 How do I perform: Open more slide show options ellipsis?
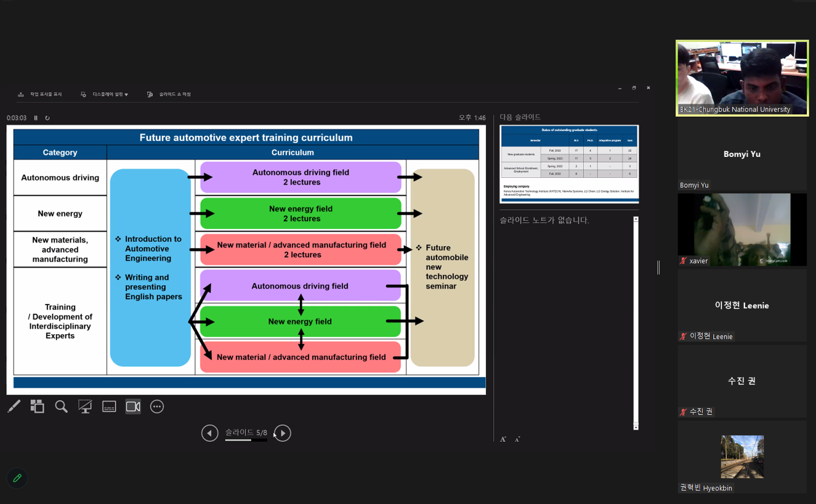coord(157,407)
